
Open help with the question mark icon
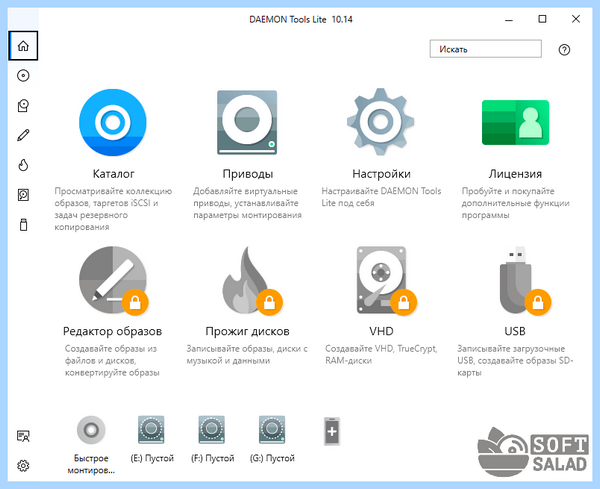[x=564, y=49]
